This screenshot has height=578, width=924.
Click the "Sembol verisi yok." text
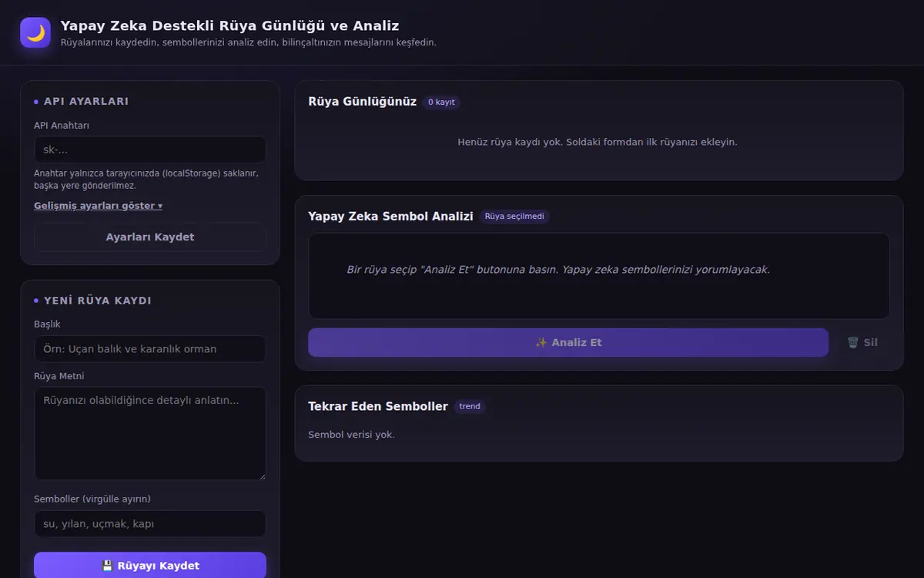(x=351, y=435)
